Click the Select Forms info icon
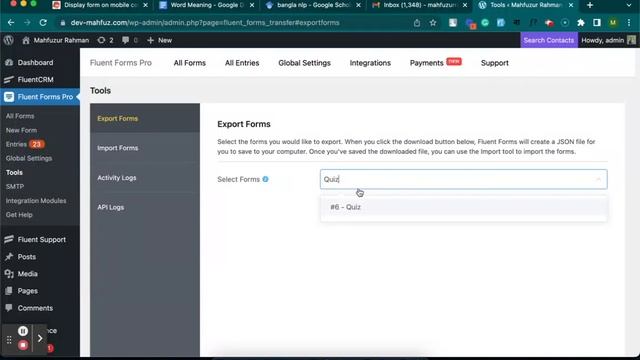 pyautogui.click(x=265, y=179)
